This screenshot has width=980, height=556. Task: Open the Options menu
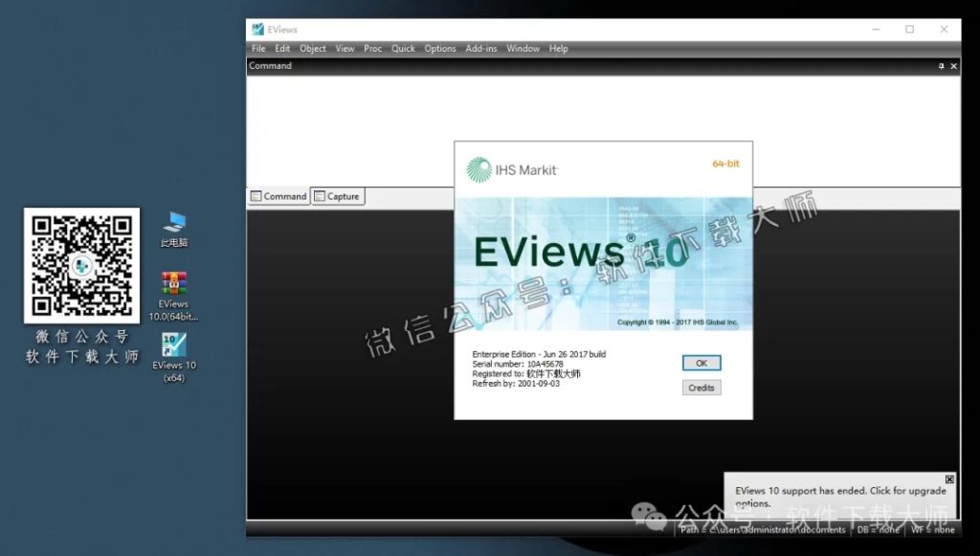pyautogui.click(x=439, y=48)
